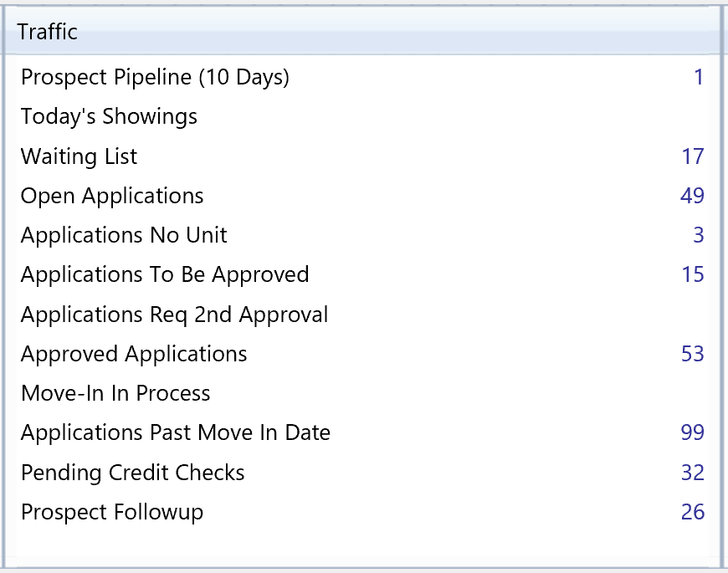Open Today's Showings

pos(109,116)
